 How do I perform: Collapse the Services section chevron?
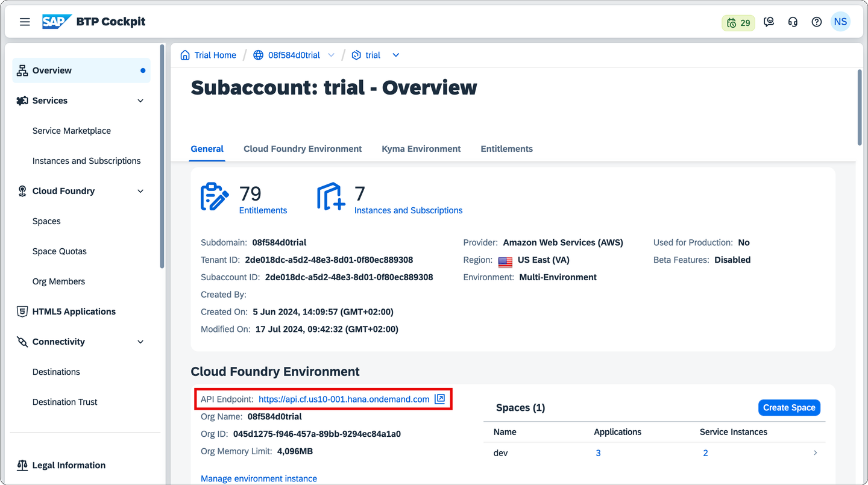coord(140,101)
